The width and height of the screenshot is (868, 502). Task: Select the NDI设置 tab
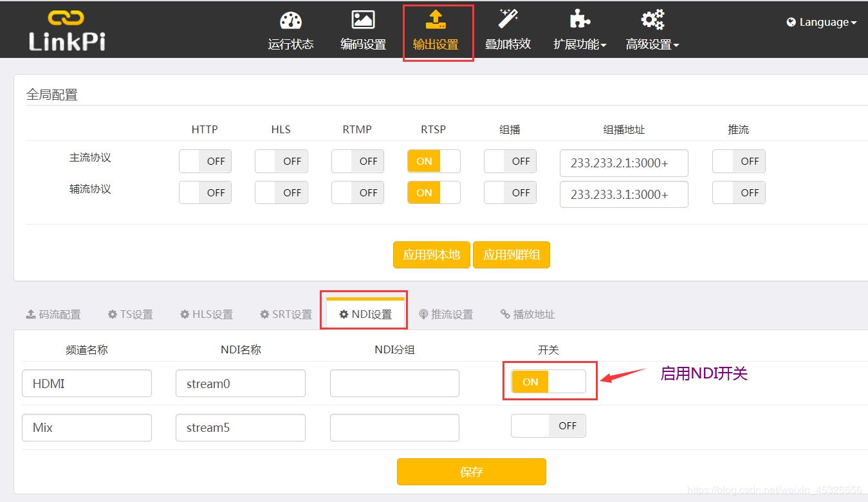coord(365,314)
